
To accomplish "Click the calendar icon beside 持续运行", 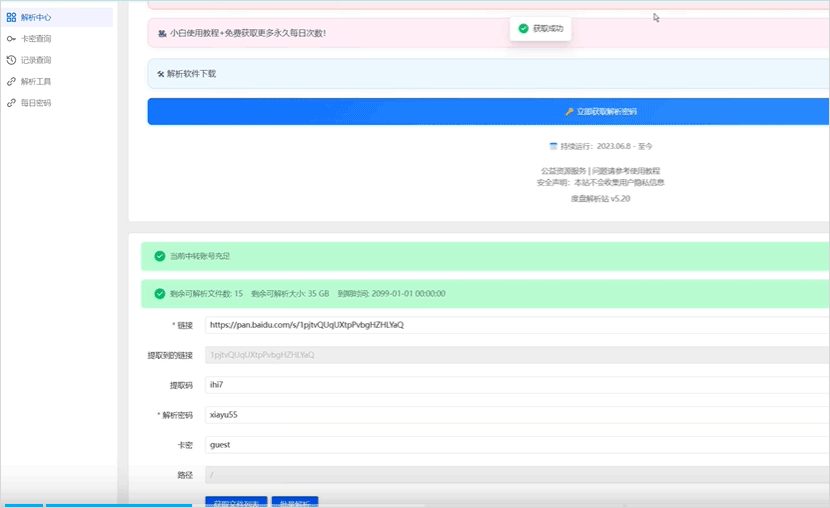I will (553, 146).
